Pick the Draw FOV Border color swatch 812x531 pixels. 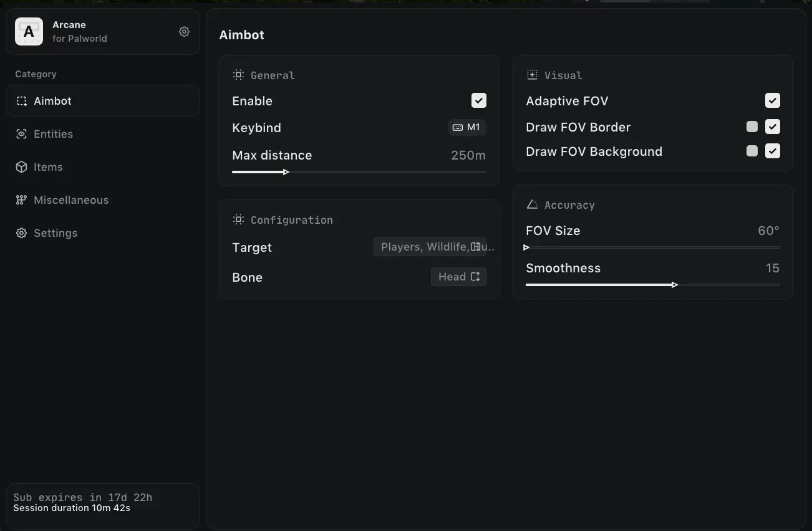(x=752, y=127)
